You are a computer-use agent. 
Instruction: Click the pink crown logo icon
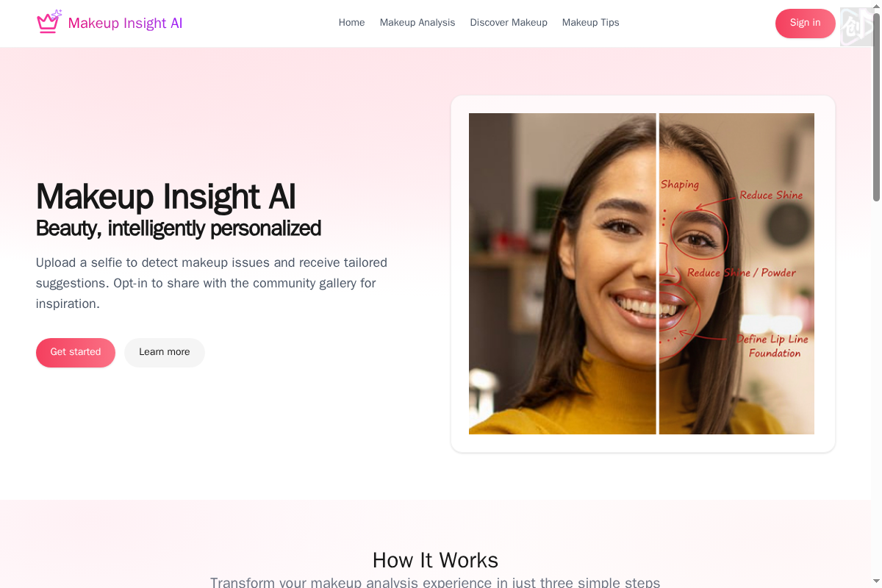49,22
